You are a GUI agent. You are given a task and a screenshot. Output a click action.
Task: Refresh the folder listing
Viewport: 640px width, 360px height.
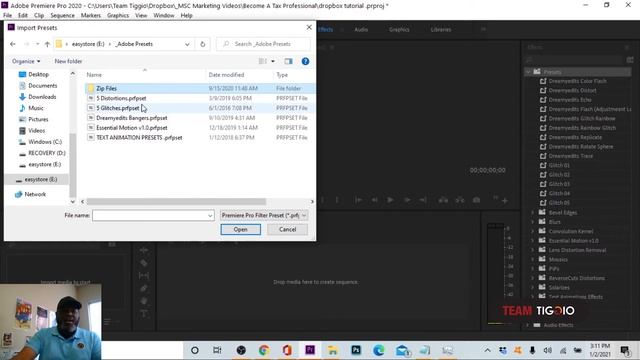point(202,44)
